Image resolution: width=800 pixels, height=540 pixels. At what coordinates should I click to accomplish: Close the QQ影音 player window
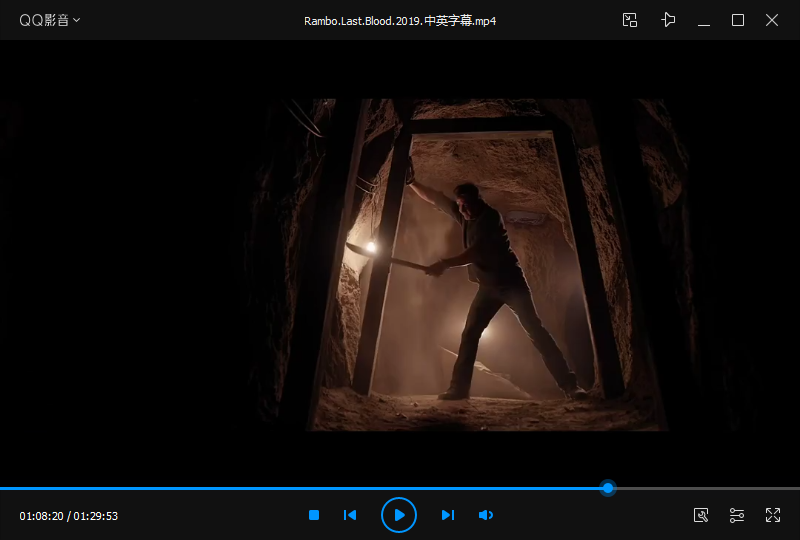[771, 20]
